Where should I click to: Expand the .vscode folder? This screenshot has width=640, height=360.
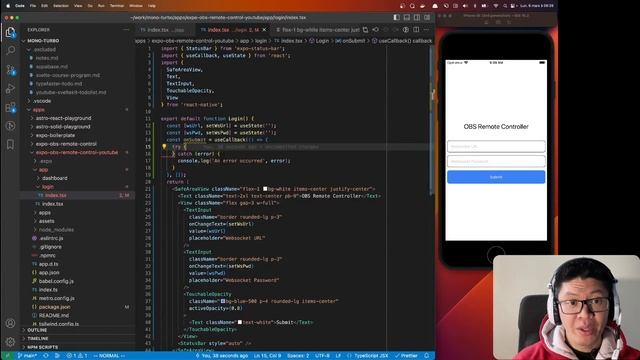pyautogui.click(x=42, y=101)
